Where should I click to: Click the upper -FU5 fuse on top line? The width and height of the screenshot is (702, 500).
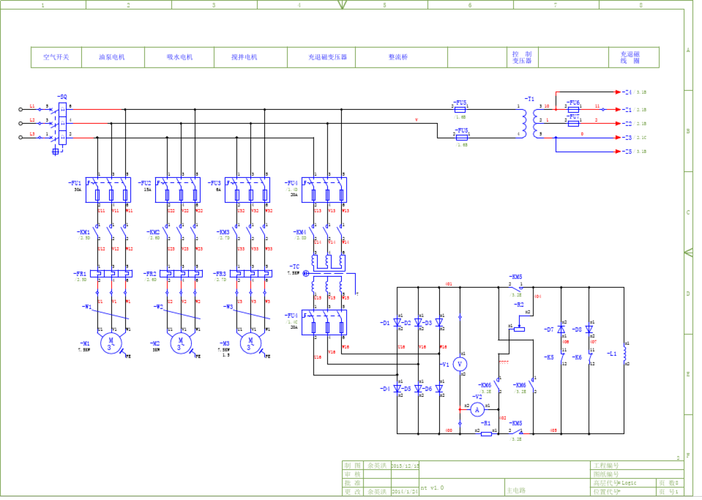point(460,110)
